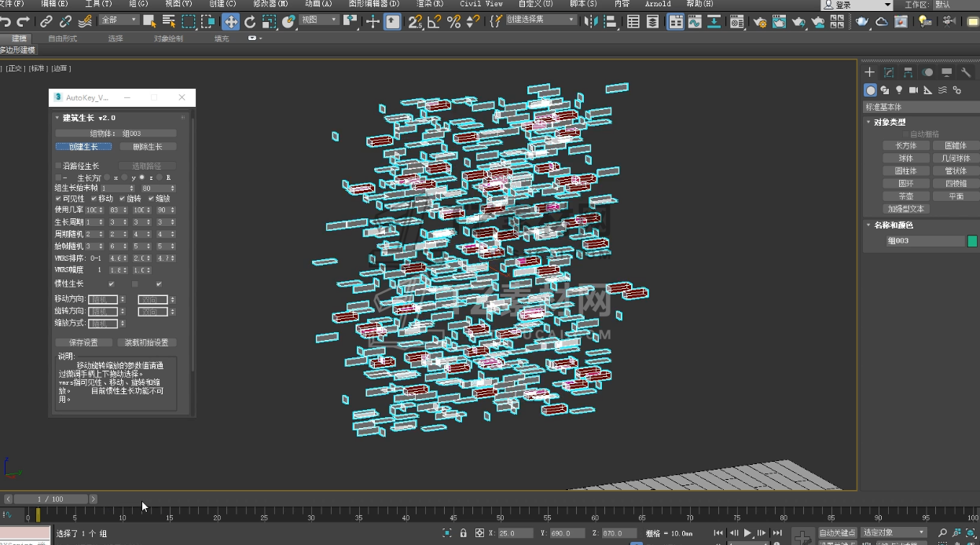This screenshot has width=980, height=545.
Task: Click the Mirror tool icon
Action: (x=593, y=22)
